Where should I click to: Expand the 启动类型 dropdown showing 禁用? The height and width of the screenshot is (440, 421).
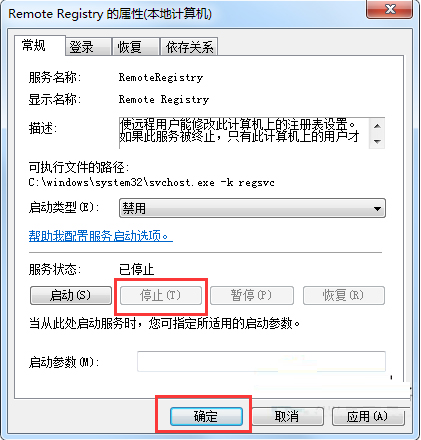click(252, 208)
